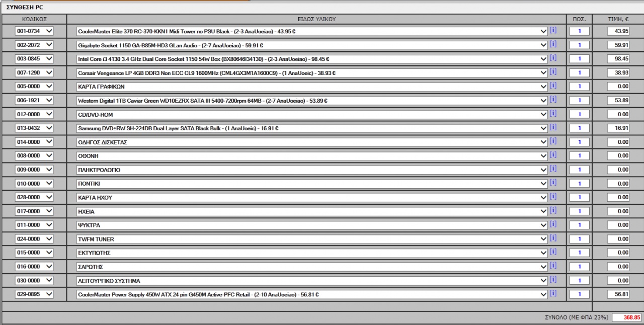Open the 002-2072 code dropdown
Image resolution: width=644 pixels, height=325 pixels.
34,45
